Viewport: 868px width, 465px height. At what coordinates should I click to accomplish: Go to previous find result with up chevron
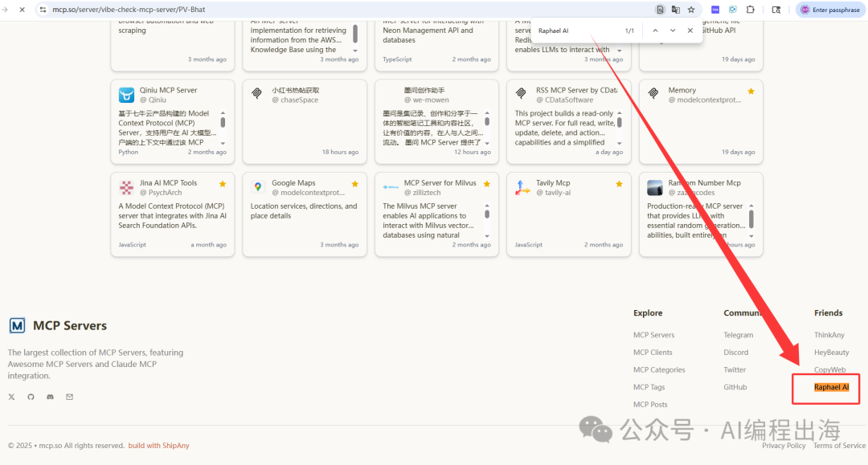(x=655, y=31)
